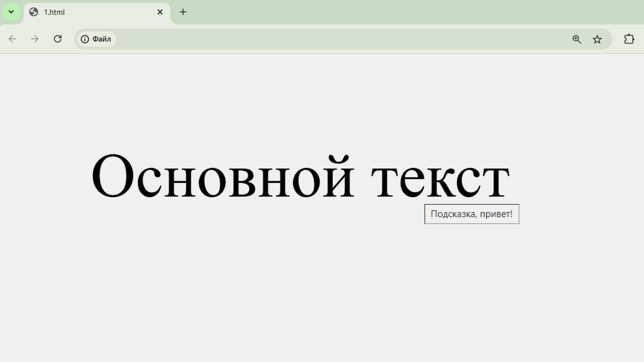
Task: Go back using the back arrow
Action: [x=12, y=39]
